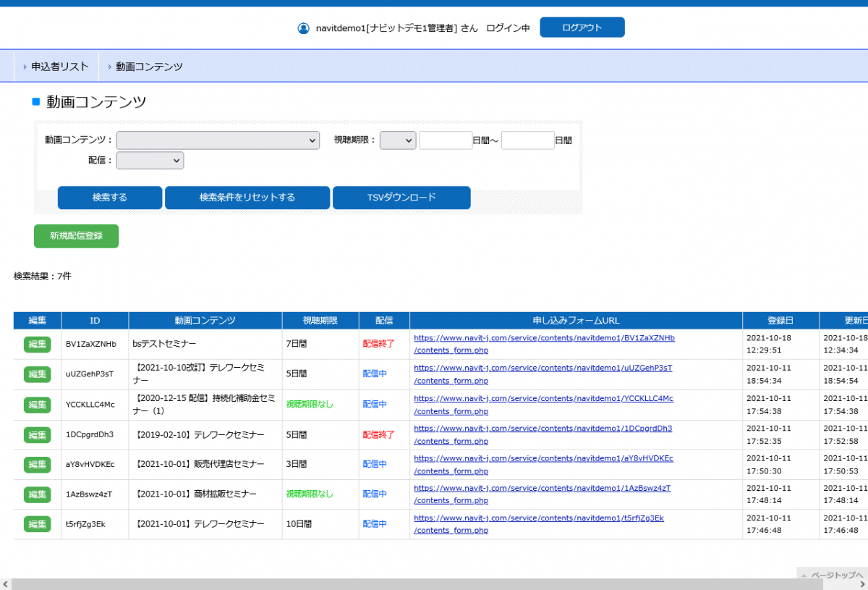
Task: Expand the 動画コンテンツ search dropdown
Action: [218, 140]
